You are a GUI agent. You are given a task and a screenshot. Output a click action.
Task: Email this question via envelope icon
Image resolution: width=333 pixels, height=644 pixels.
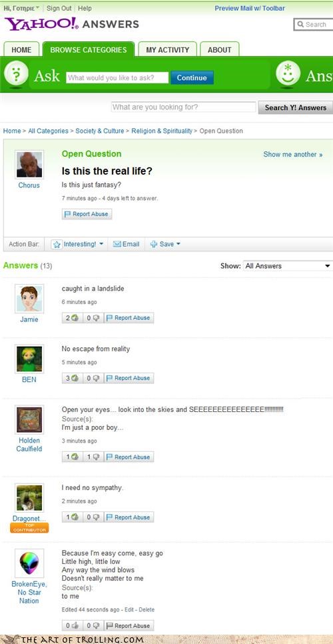coord(117,244)
